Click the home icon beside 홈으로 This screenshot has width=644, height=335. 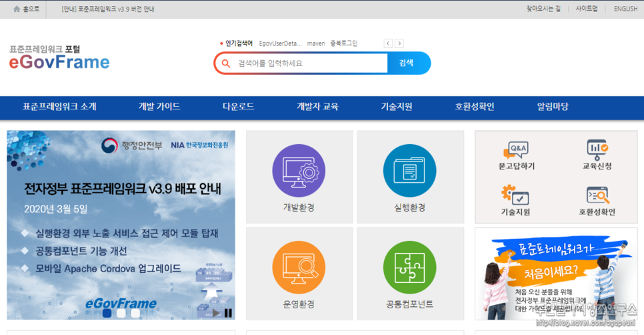pos(17,9)
